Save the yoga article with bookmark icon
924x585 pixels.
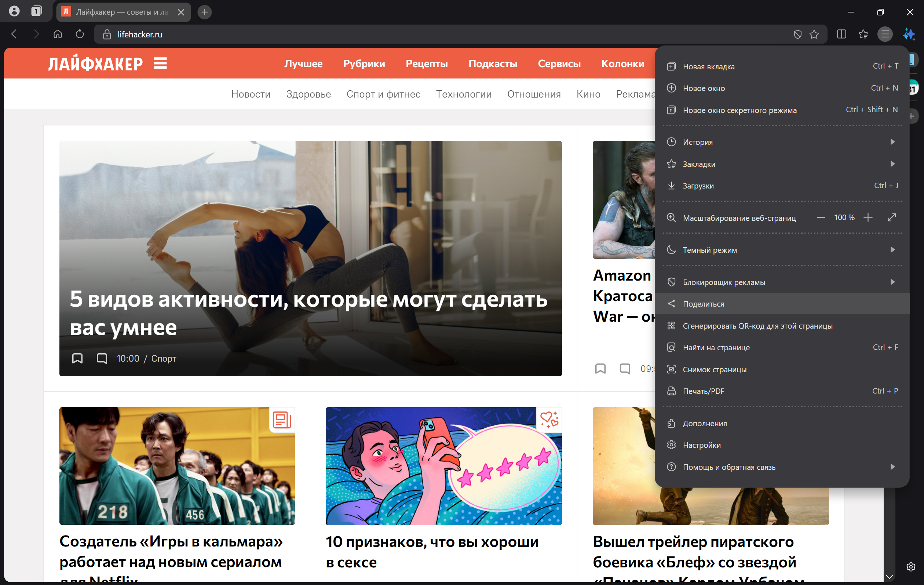tap(77, 358)
